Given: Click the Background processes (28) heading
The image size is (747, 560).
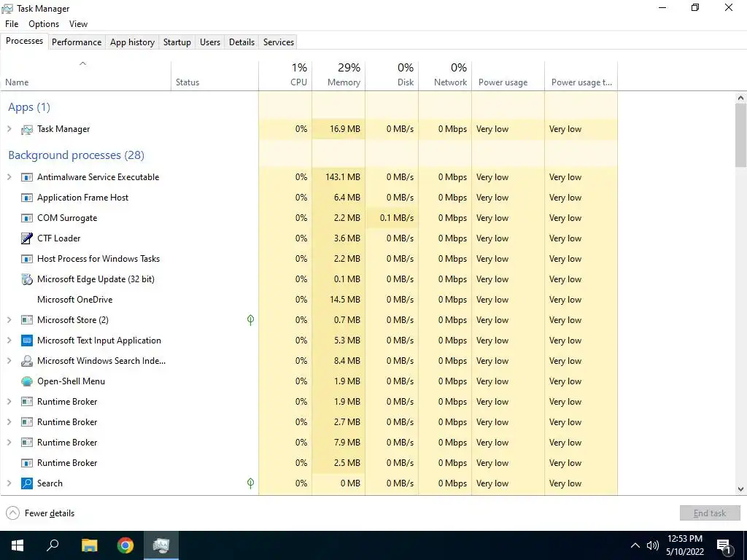Looking at the screenshot, I should tap(76, 155).
